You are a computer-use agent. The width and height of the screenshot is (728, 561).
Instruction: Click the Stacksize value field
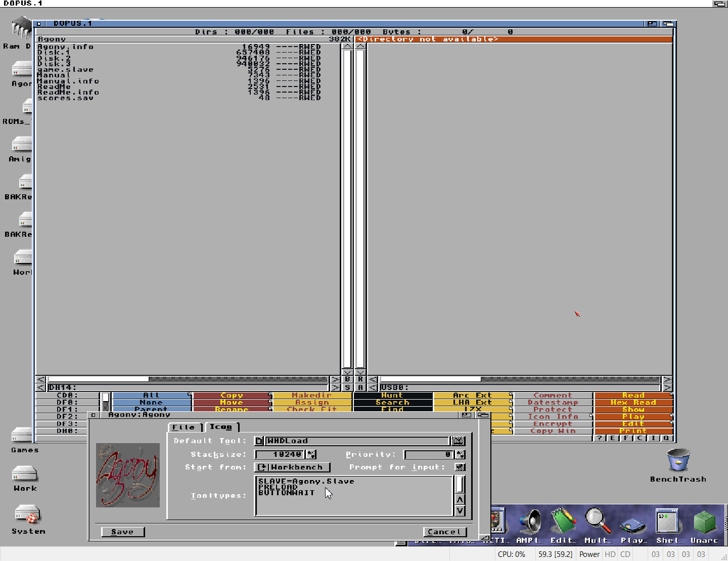pos(281,454)
